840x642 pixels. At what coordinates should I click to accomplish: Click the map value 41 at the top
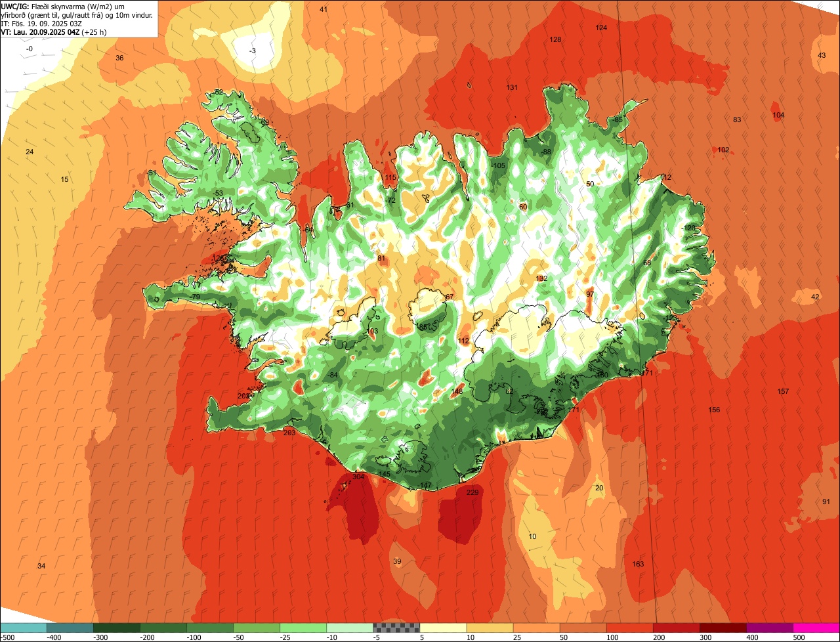pyautogui.click(x=324, y=9)
